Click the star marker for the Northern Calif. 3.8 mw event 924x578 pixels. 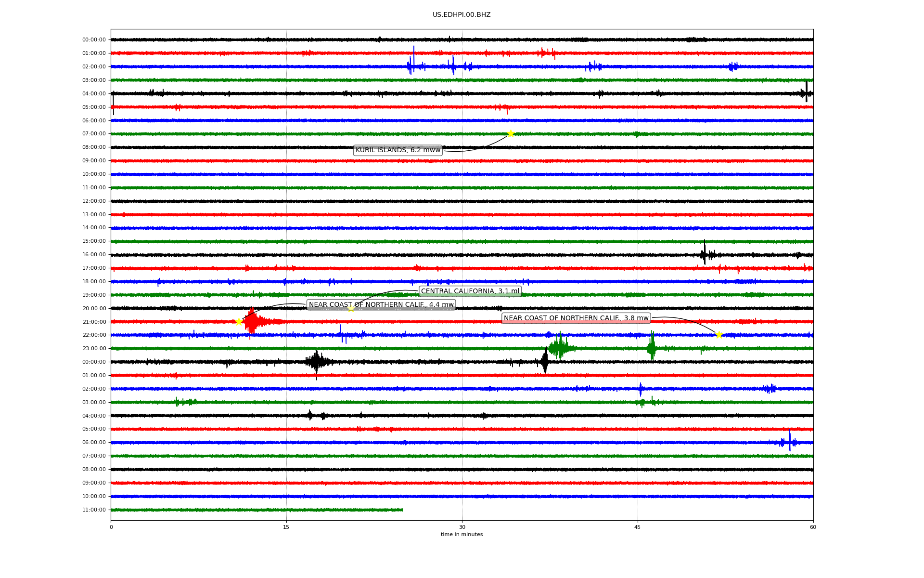point(719,335)
